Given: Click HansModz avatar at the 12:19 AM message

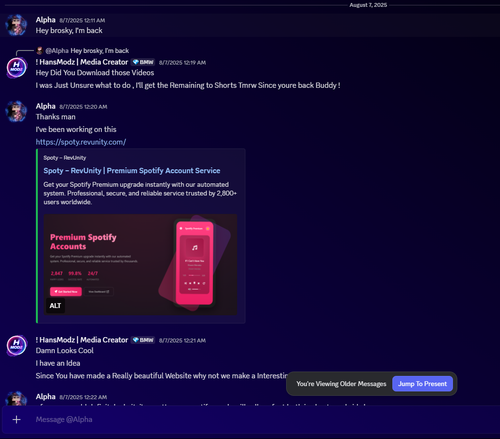Looking at the screenshot, I should [16, 67].
